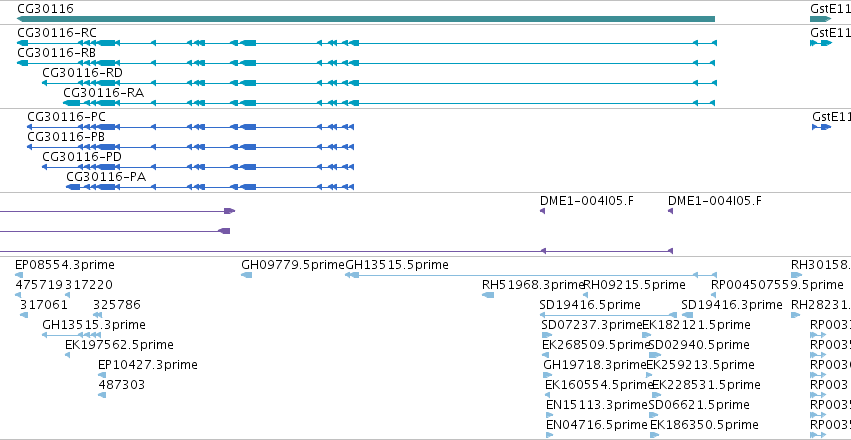Select EST label SD02940.5prime
This screenshot has height=440, width=851.
click(x=699, y=345)
